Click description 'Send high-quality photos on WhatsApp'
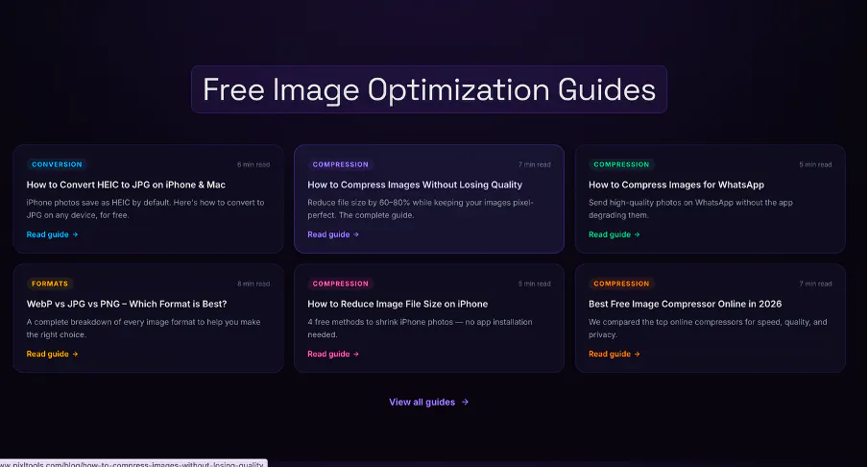Screen dimensions: 868x467 (690, 209)
